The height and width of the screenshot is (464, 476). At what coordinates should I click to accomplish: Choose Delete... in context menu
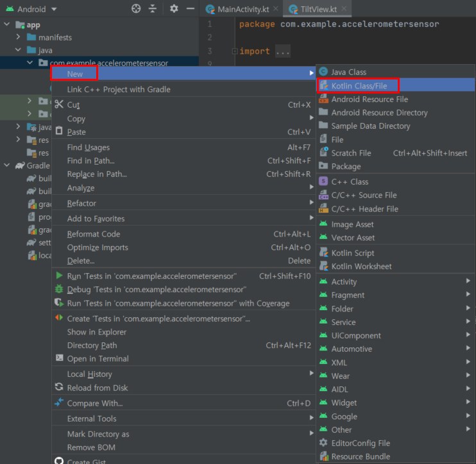[x=183, y=261]
